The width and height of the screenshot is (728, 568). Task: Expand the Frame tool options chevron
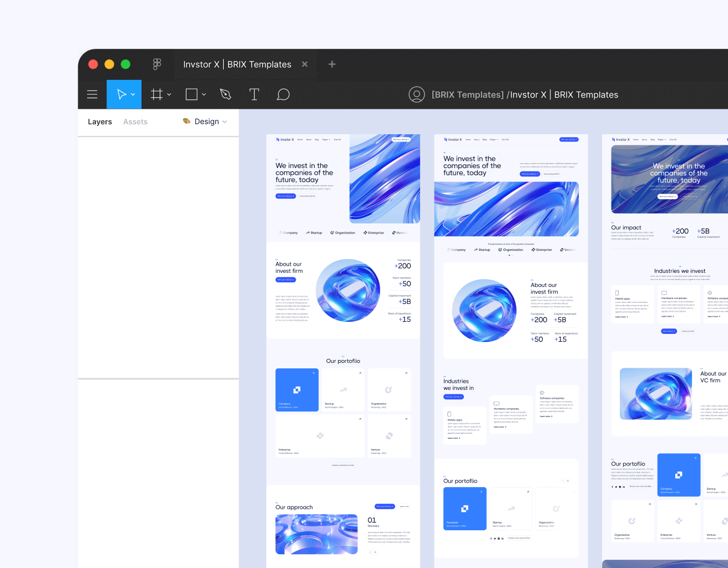(x=168, y=94)
